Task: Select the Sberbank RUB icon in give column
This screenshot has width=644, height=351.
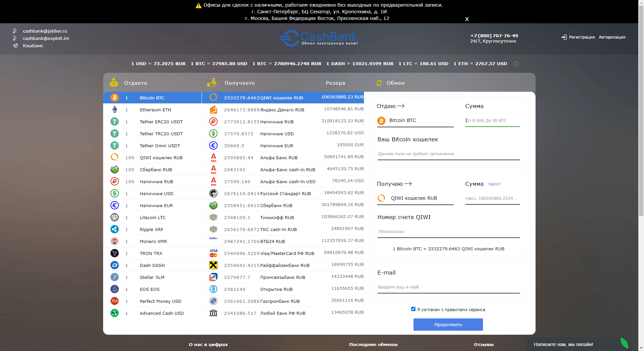Action: 114,170
